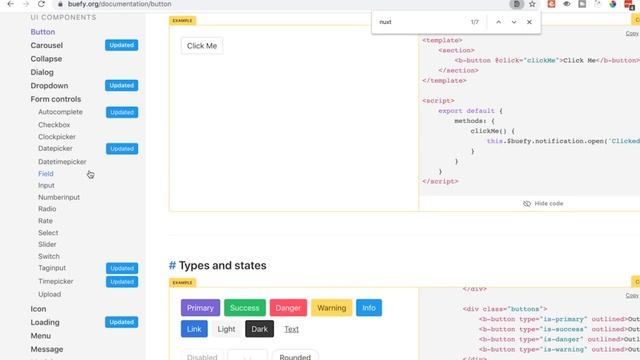The width and height of the screenshot is (640, 360).
Task: Go to Input component docs
Action: tap(46, 185)
